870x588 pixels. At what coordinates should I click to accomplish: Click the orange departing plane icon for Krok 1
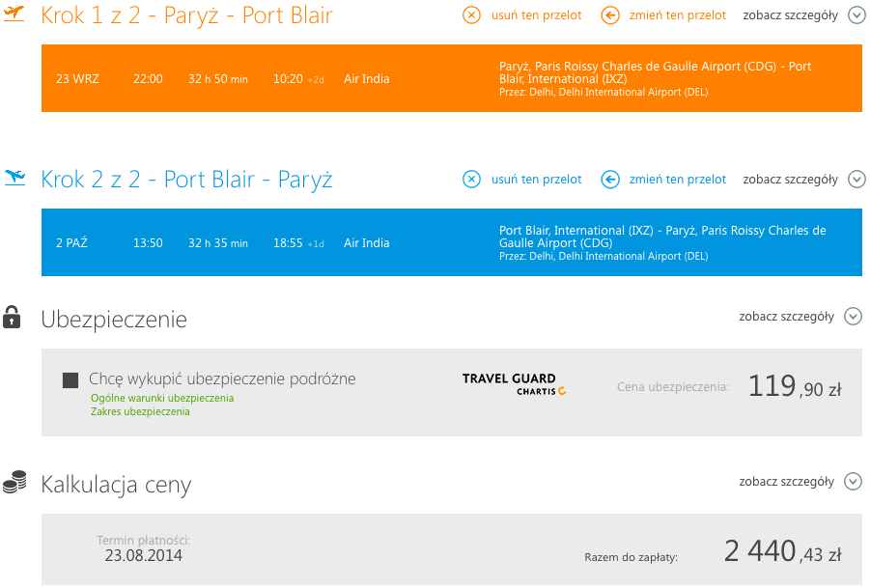click(14, 13)
